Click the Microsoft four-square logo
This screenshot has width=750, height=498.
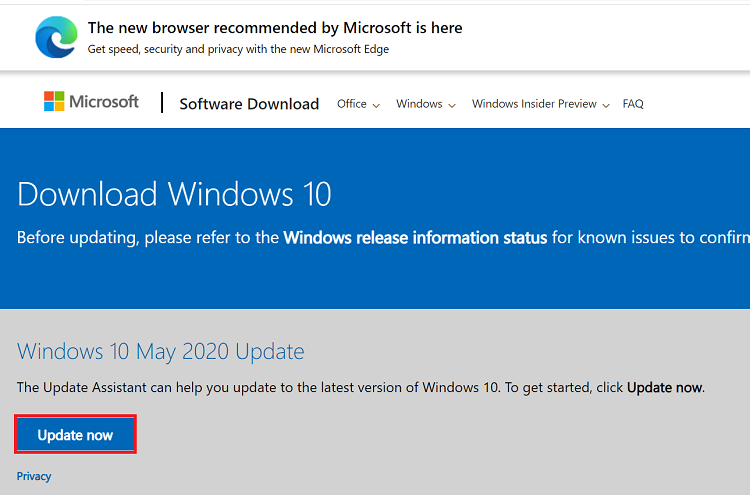tap(53, 102)
